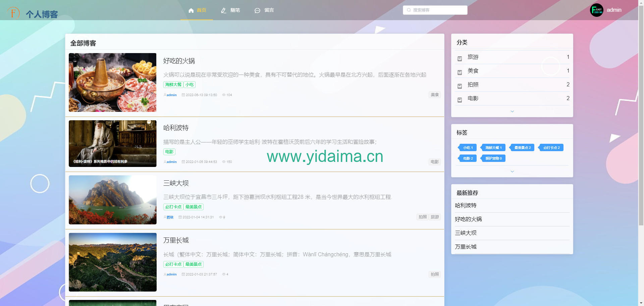Open the hot pot post thumbnail
Image resolution: width=644 pixels, height=306 pixels.
(113, 82)
